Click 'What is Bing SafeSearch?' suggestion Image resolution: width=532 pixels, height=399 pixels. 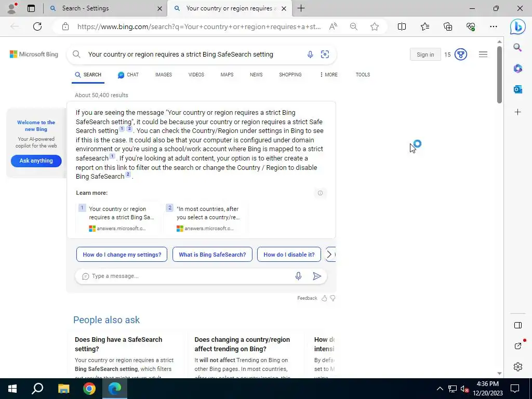(212, 255)
